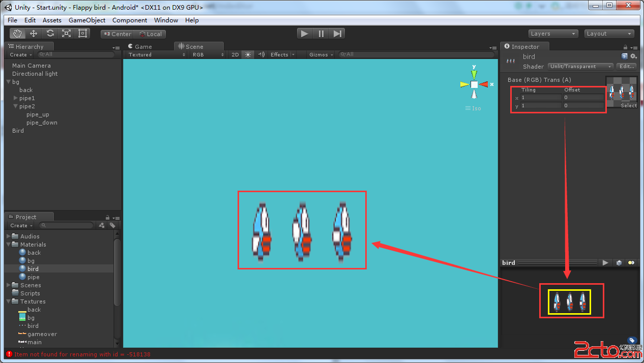Toggle 2D scene view mode
This screenshot has height=363, width=644.
coord(235,54)
